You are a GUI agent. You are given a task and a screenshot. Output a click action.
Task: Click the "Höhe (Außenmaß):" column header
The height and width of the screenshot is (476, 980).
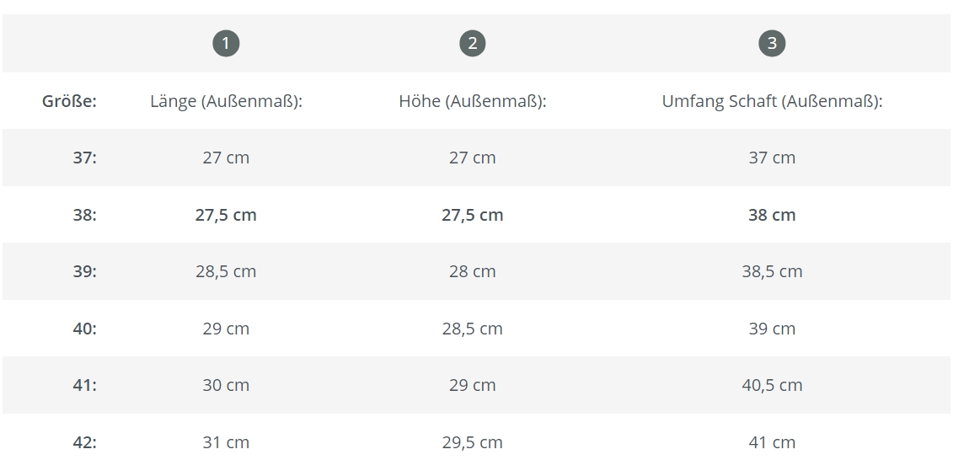pos(473,101)
